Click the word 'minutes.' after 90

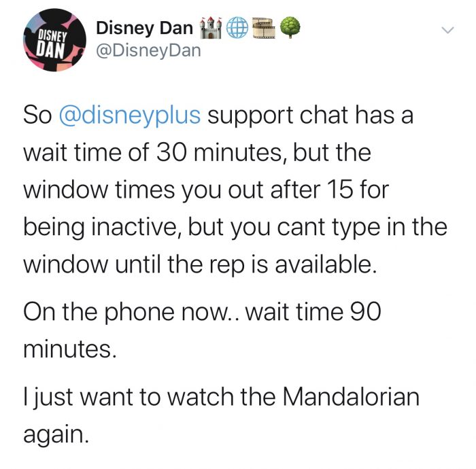[70, 349]
